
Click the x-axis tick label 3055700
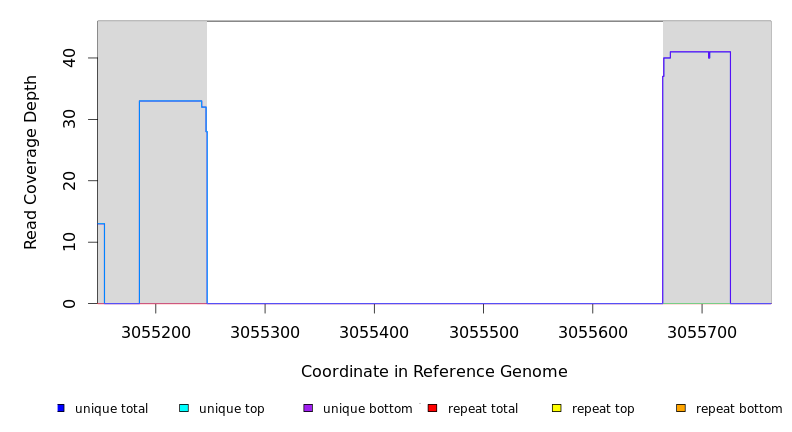pyautogui.click(x=702, y=331)
